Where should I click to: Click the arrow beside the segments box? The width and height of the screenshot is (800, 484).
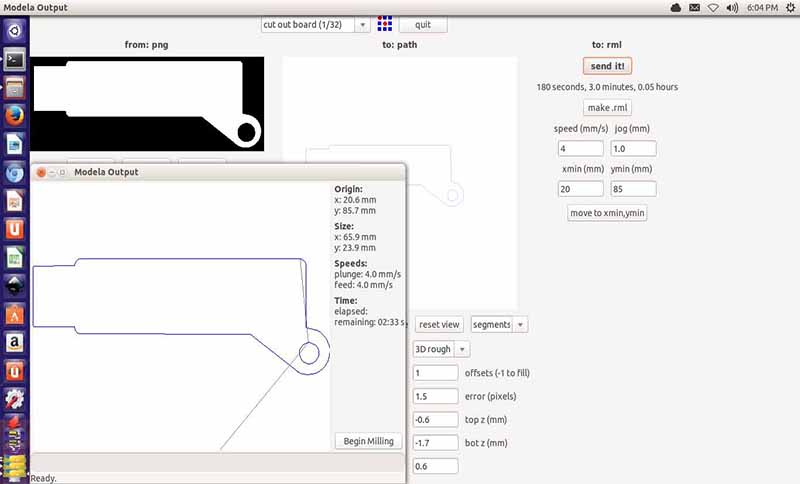tap(520, 325)
